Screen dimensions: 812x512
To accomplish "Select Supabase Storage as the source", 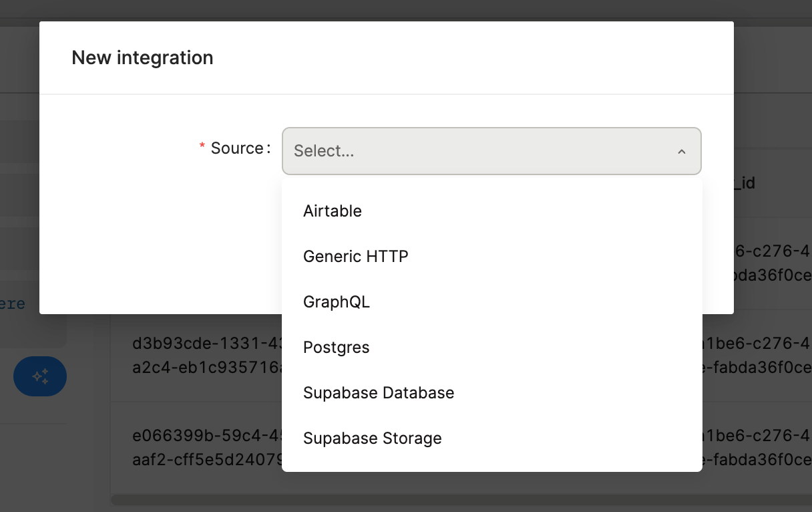I will [x=372, y=438].
